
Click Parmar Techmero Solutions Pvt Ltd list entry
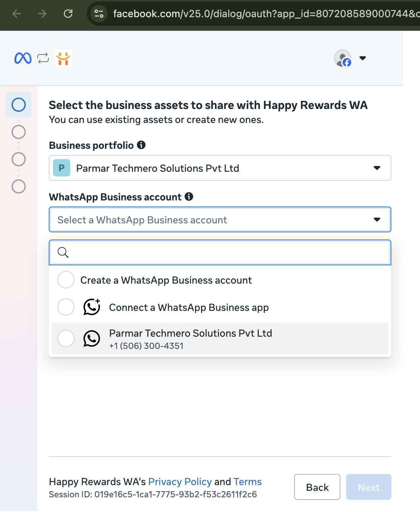tap(220, 338)
